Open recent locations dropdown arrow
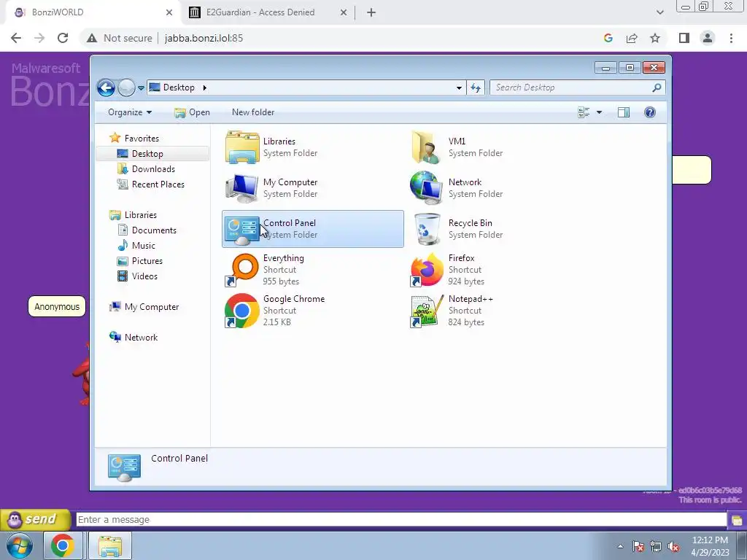 141,88
